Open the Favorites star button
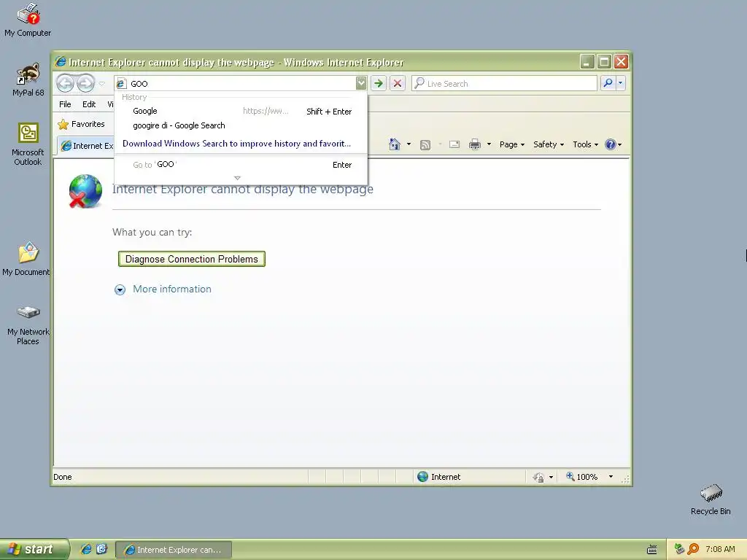This screenshot has width=747, height=560. pyautogui.click(x=81, y=124)
